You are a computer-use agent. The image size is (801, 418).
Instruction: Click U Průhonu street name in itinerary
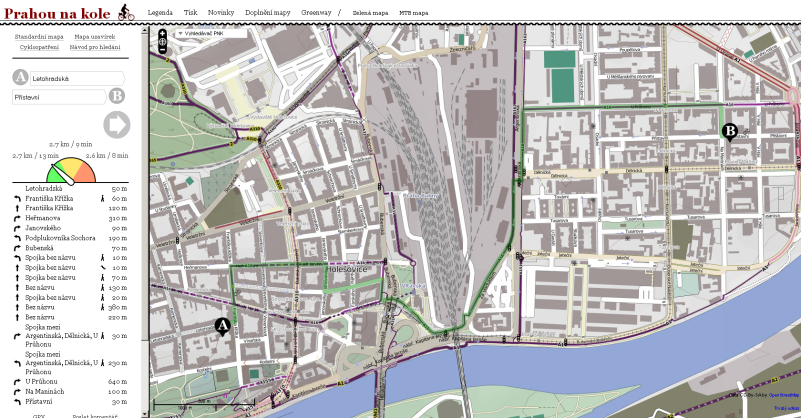point(41,382)
